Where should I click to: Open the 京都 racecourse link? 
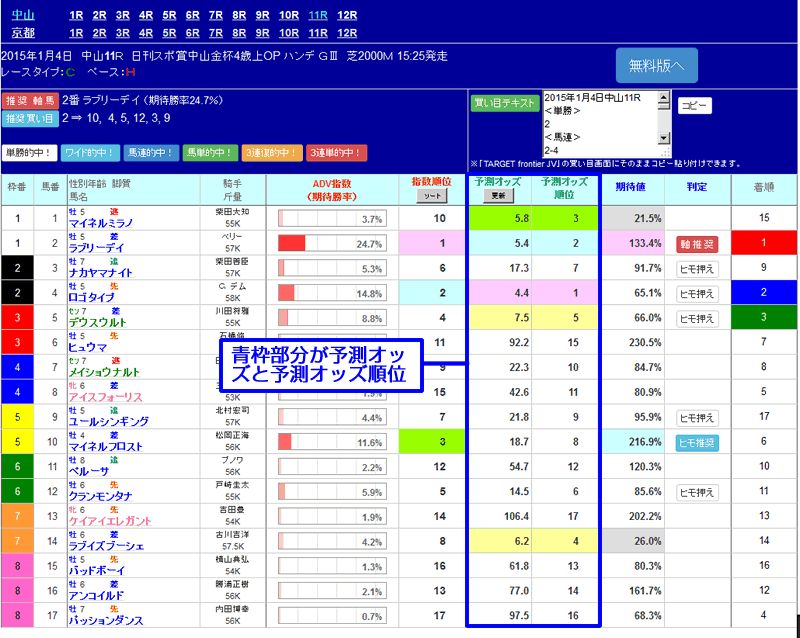click(x=23, y=33)
